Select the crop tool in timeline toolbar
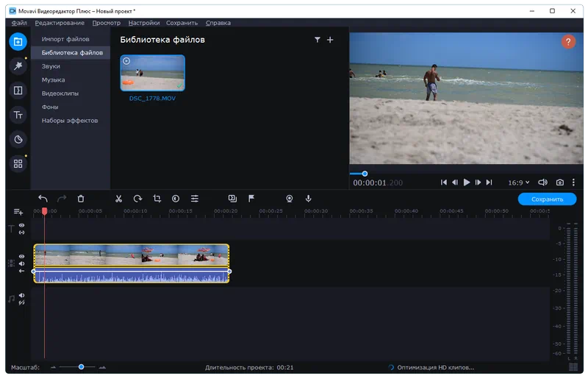 tap(157, 199)
